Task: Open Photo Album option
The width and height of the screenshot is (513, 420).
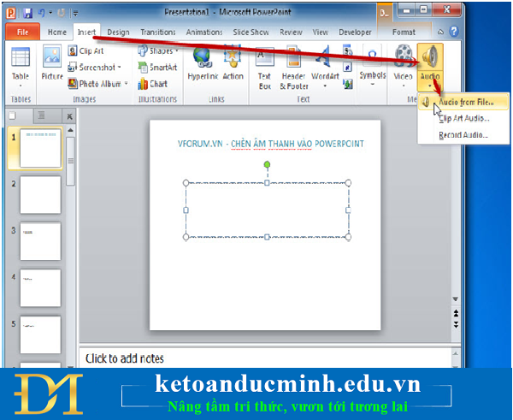Action: 97,84
